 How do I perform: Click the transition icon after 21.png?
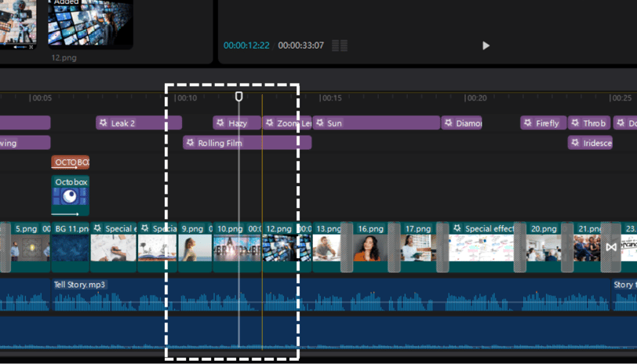[x=611, y=247]
